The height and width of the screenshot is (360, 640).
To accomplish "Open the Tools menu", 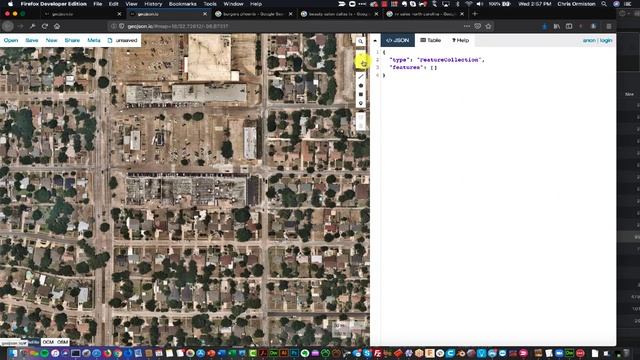I will [210, 4].
